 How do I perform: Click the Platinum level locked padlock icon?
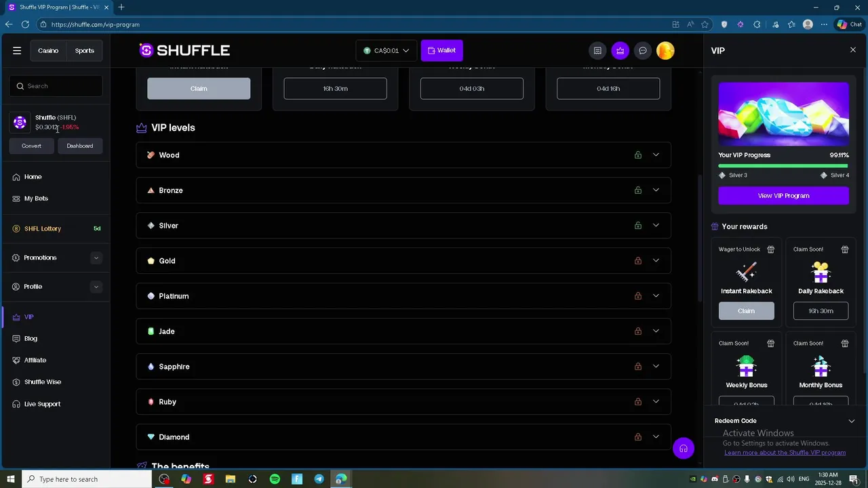(638, 296)
